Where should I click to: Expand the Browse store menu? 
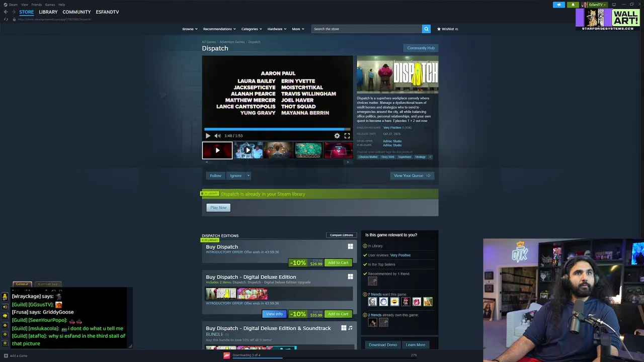[x=190, y=29]
